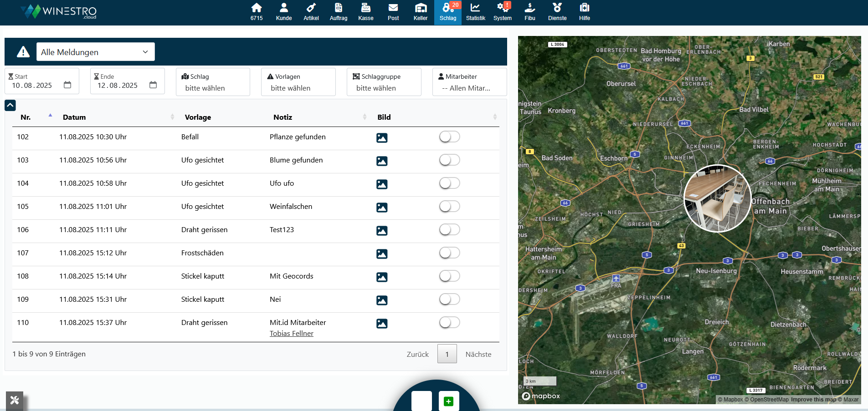Open image icon for entry 108
Viewport: 868px width, 411px height.
[382, 277]
